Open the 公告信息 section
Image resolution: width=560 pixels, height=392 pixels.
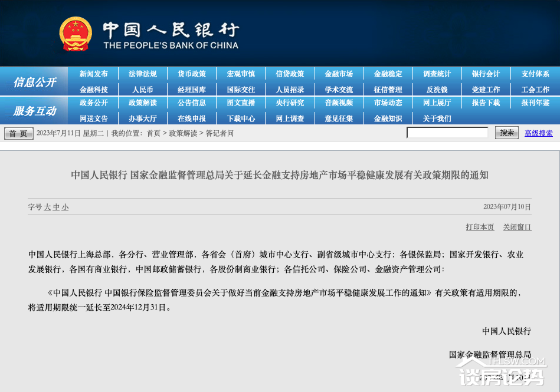point(192,103)
